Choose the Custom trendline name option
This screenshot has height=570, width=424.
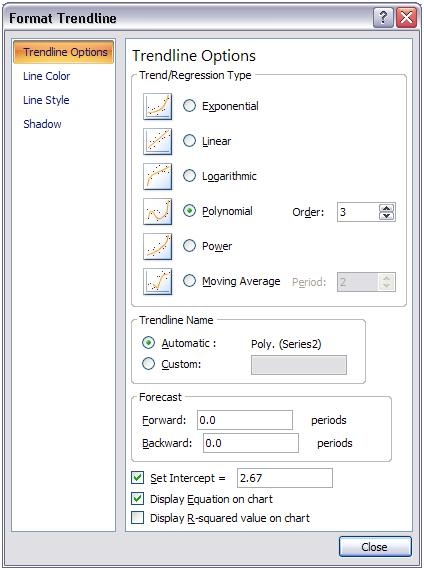148,364
